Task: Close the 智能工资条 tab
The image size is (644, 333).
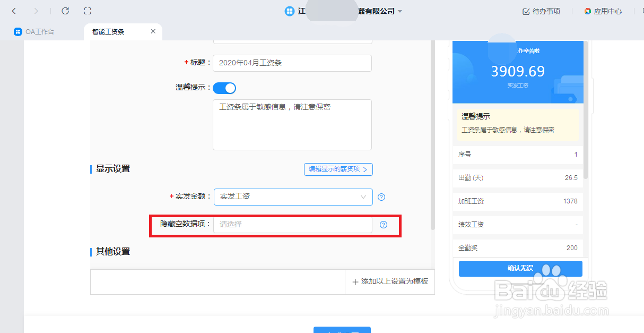Action: pyautogui.click(x=153, y=32)
